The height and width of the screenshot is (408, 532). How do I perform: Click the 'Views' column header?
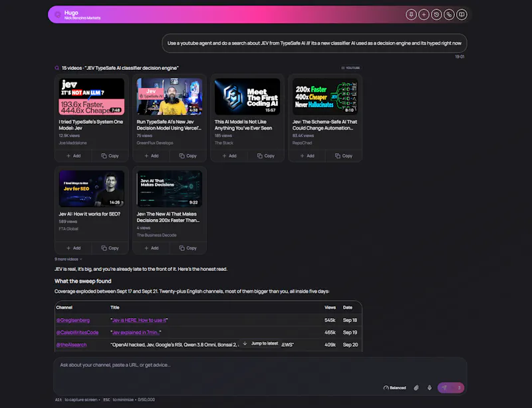pyautogui.click(x=330, y=307)
